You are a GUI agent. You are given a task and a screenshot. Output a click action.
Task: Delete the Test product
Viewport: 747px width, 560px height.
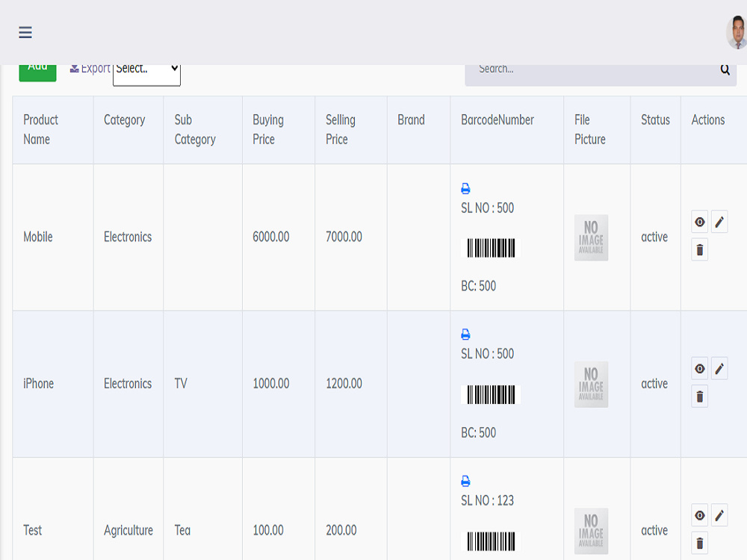(x=699, y=543)
